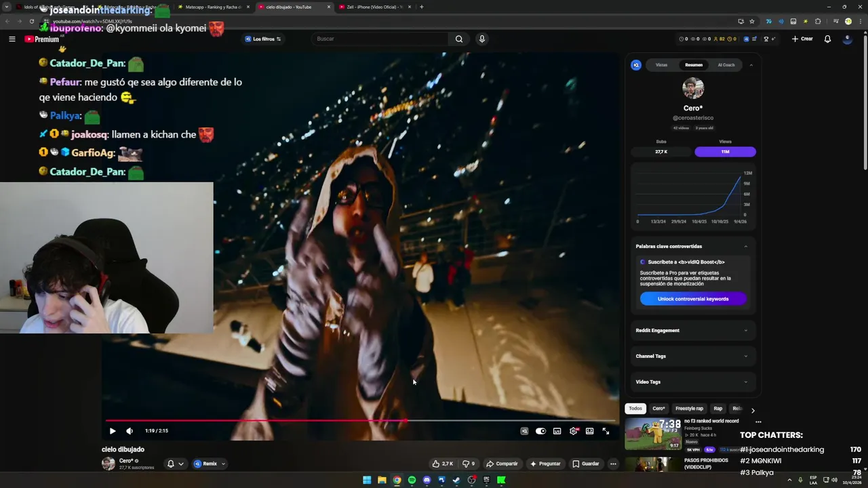Open Windows Start menu
The height and width of the screenshot is (488, 868).
[367, 480]
